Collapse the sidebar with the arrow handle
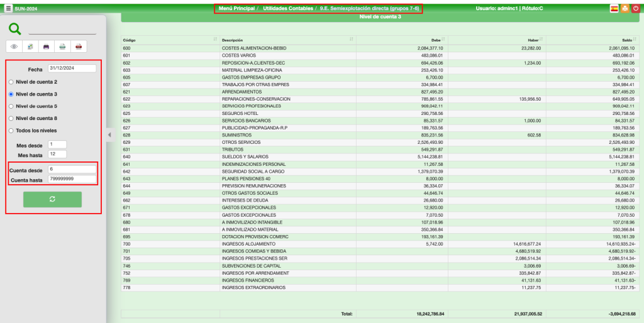This screenshot has height=323, width=644. [110, 134]
